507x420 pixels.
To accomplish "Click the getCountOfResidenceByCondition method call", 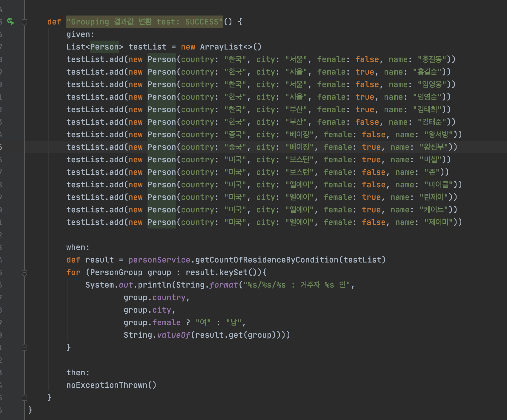I will pyautogui.click(x=267, y=260).
